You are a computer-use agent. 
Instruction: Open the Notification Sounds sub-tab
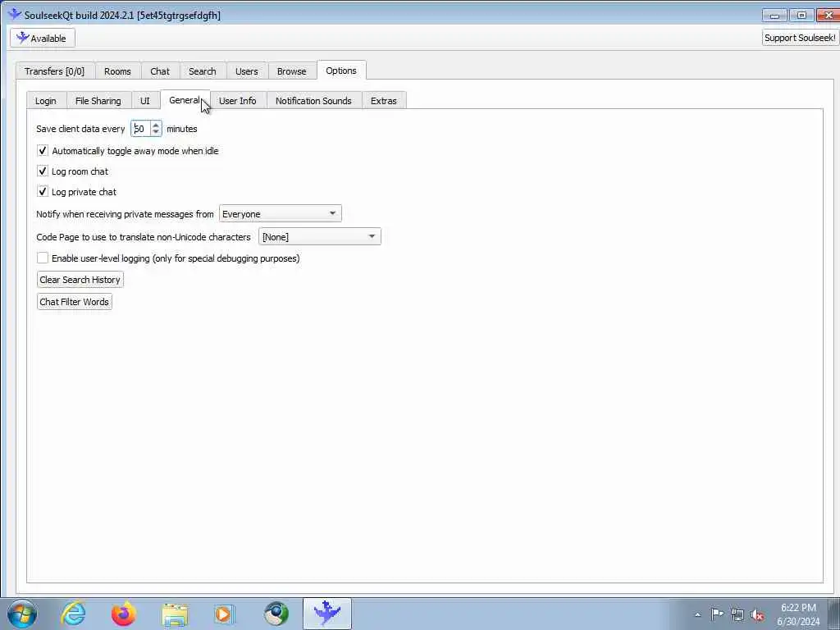pyautogui.click(x=313, y=101)
